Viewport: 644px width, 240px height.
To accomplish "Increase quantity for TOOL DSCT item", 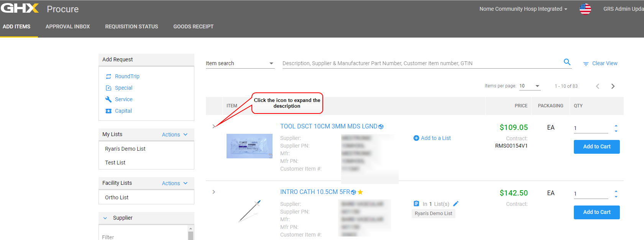I will 616,125.
